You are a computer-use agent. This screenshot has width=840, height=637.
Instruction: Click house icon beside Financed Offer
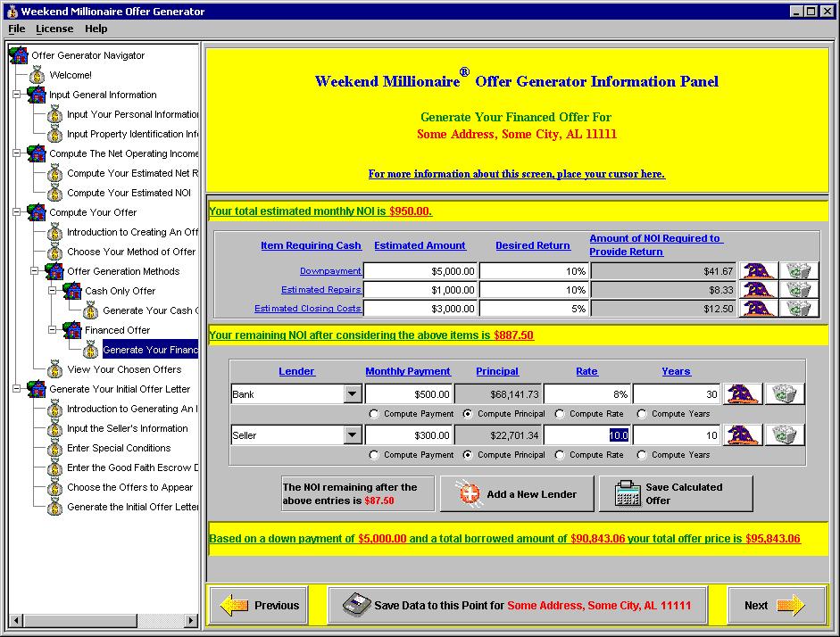point(72,330)
